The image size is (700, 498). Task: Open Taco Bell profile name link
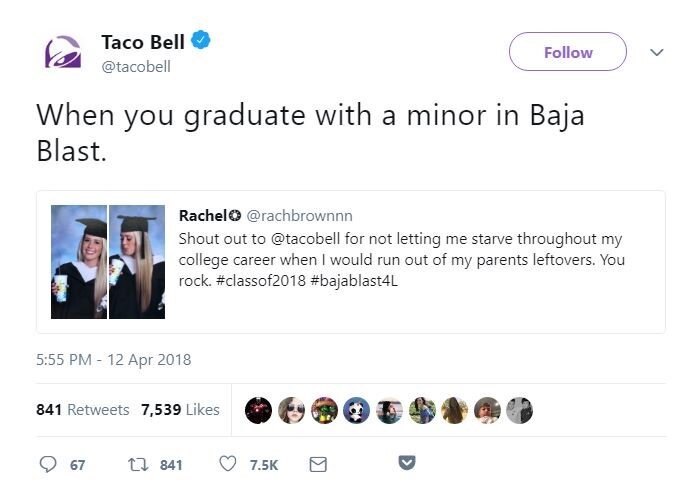[144, 42]
